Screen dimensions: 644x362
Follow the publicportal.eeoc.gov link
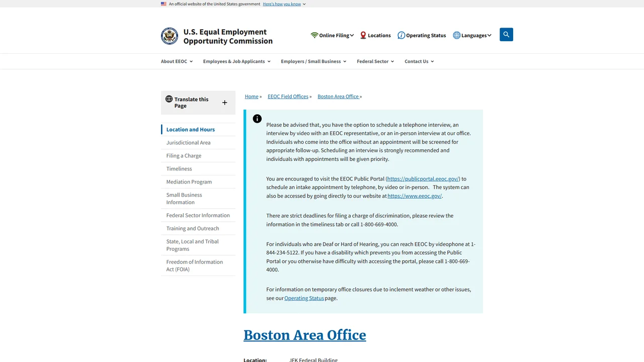coord(423,179)
